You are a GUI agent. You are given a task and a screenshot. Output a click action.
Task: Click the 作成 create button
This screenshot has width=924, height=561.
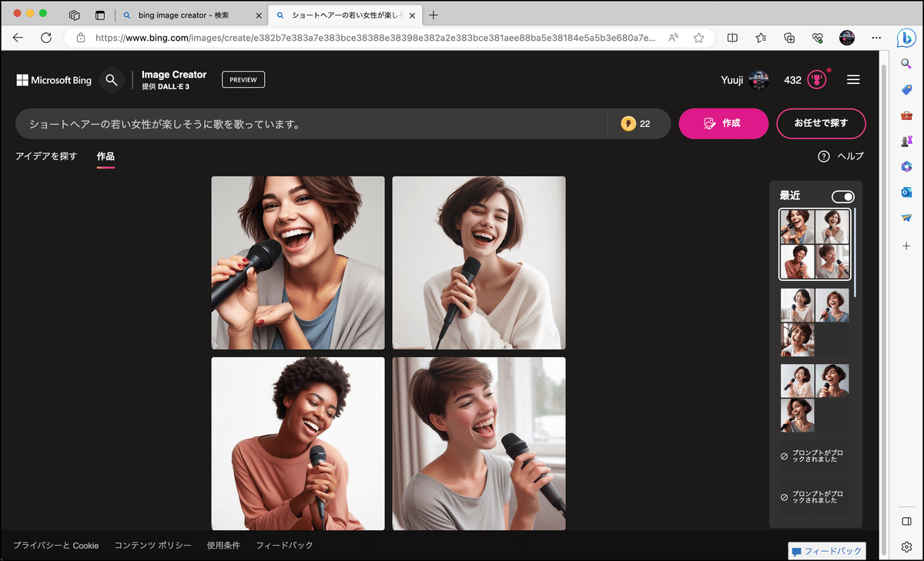723,123
